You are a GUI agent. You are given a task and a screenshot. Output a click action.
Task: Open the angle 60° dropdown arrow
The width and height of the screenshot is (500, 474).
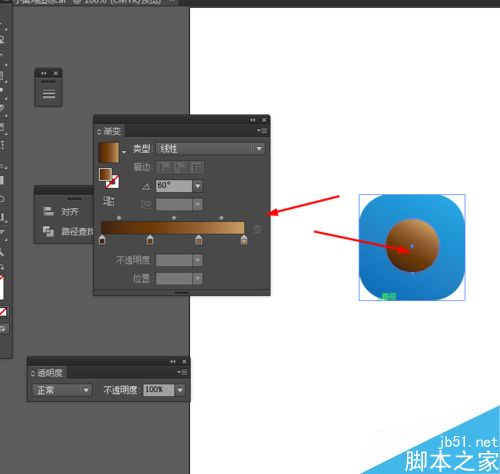tap(198, 186)
